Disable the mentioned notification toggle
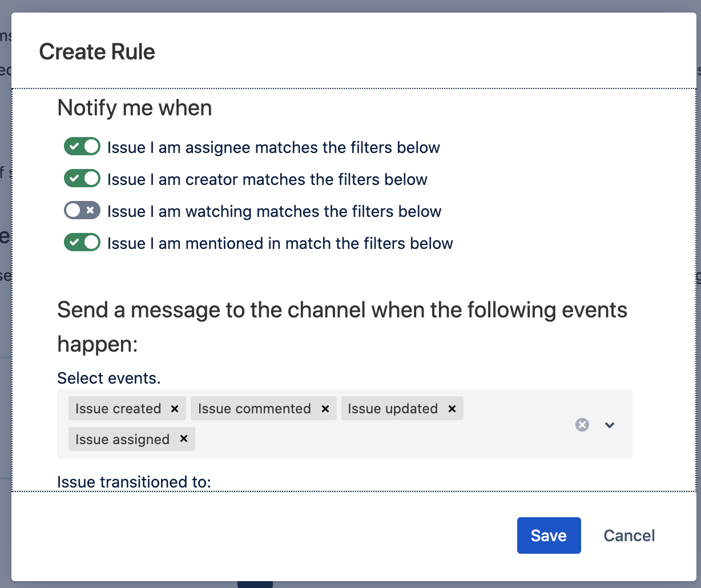Screen dimensions: 701x588 point(82,243)
